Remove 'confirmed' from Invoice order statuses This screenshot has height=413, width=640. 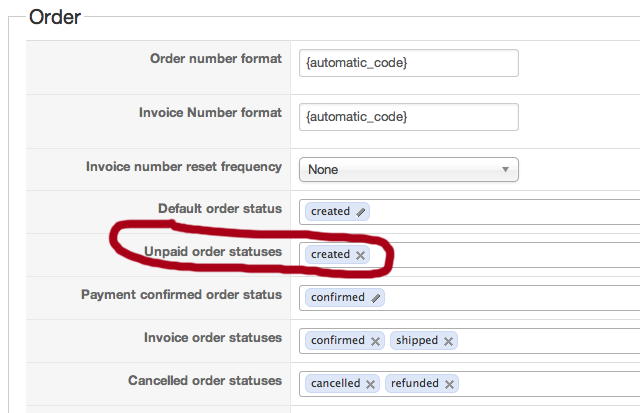376,341
